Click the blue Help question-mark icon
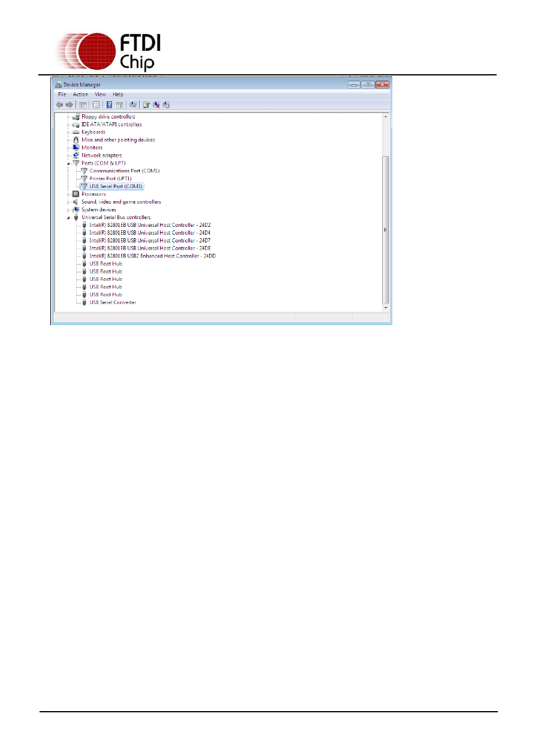This screenshot has width=535, height=756. tap(110, 105)
